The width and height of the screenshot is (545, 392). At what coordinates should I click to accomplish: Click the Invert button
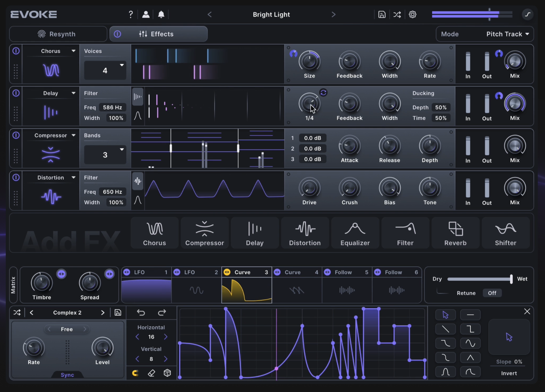click(x=509, y=373)
